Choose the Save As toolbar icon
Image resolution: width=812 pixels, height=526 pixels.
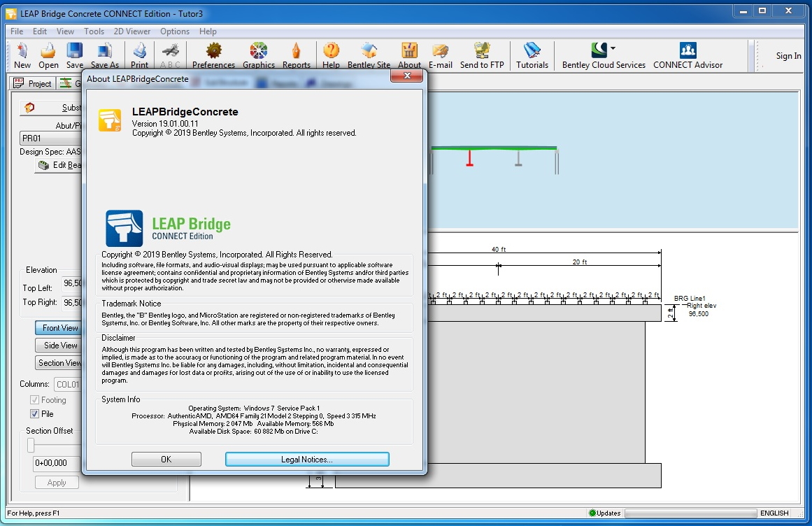[x=105, y=56]
